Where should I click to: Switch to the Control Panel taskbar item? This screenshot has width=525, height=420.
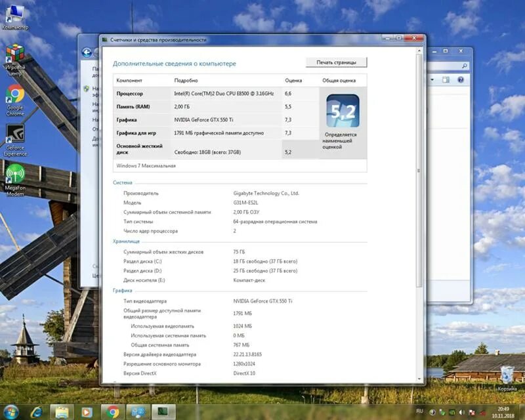point(138,412)
